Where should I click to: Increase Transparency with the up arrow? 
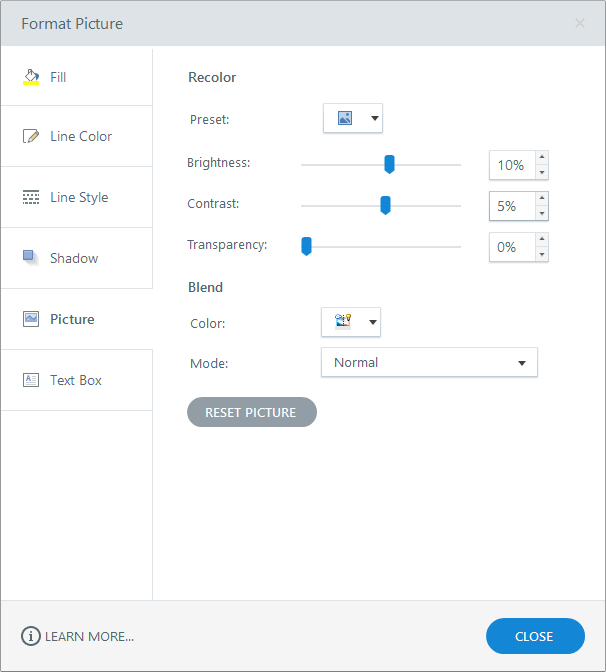[541, 239]
